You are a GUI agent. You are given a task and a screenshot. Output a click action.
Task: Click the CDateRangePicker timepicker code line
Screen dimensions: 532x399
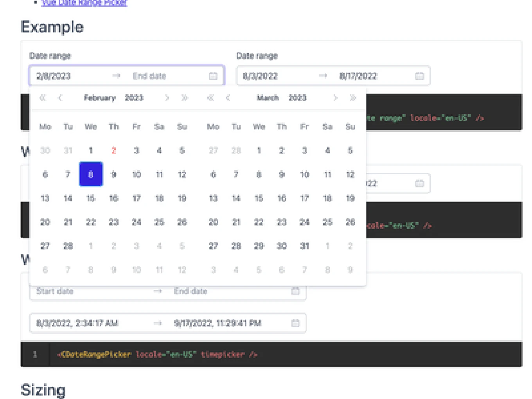coord(157,355)
